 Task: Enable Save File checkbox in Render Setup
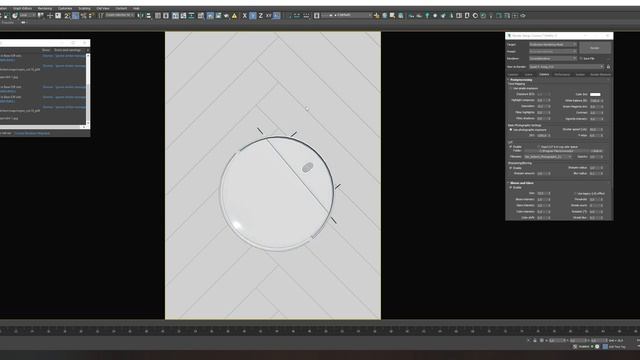[x=581, y=58]
